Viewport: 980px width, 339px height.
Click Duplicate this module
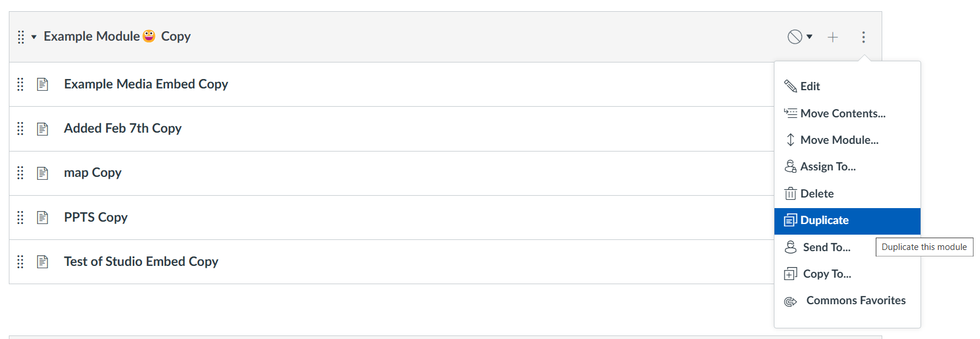[824, 220]
